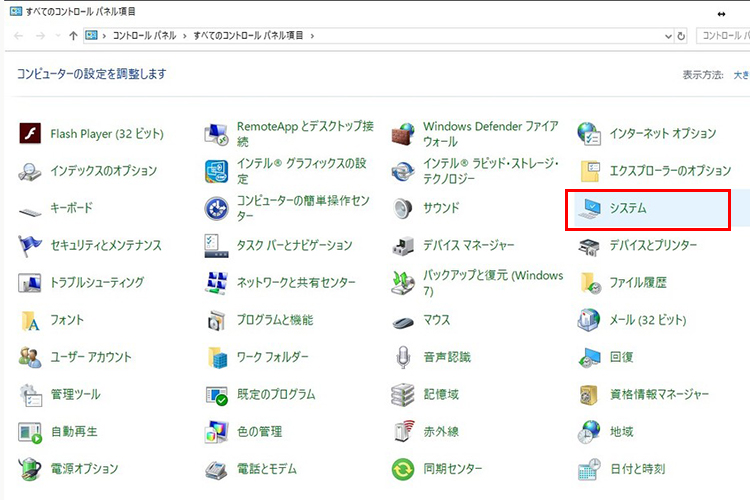This screenshot has height=500, width=750.
Task: Refresh the control panel view
Action: pos(681,36)
